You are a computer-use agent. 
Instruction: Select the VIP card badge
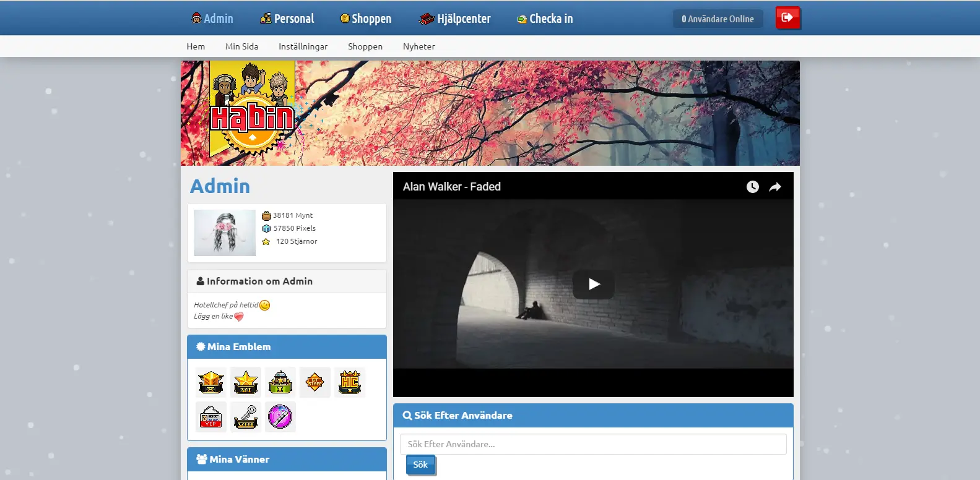(211, 417)
